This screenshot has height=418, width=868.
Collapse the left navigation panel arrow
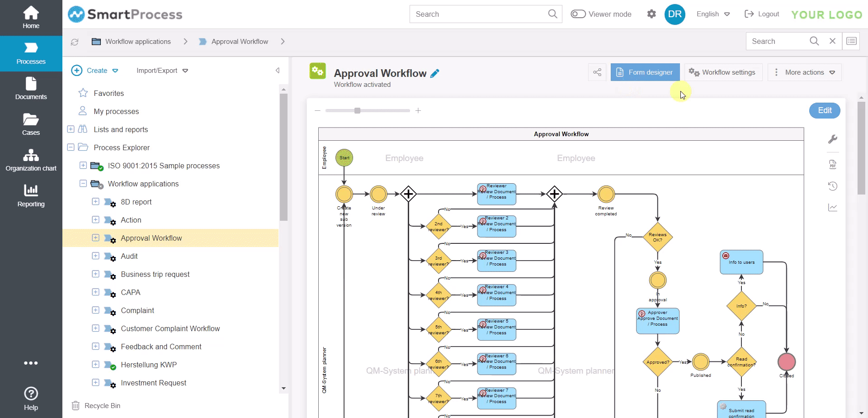pyautogui.click(x=278, y=71)
